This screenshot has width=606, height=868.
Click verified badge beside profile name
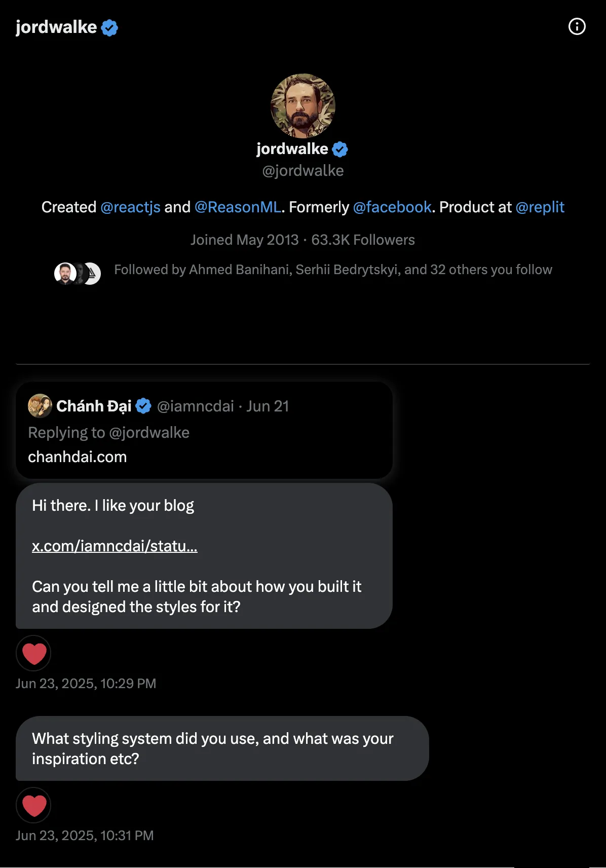tap(340, 149)
